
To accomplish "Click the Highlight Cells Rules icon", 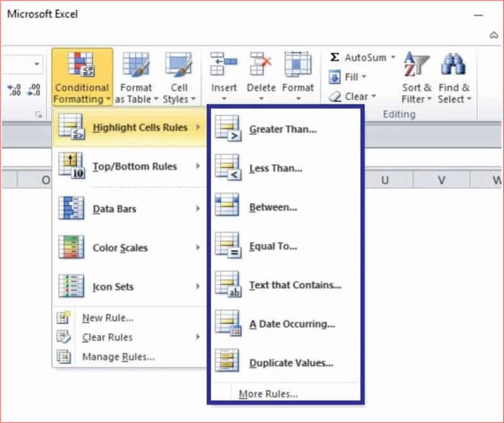I will tap(71, 127).
